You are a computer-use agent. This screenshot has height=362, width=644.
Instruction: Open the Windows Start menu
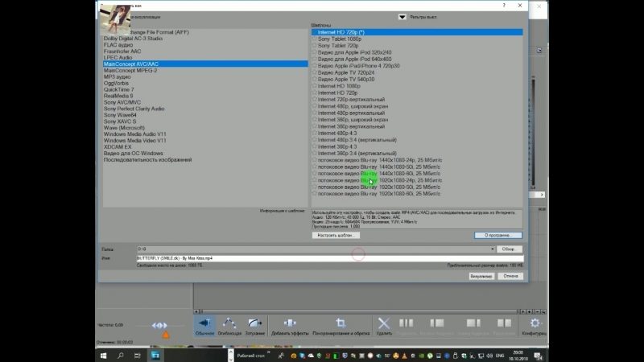[x=105, y=354]
